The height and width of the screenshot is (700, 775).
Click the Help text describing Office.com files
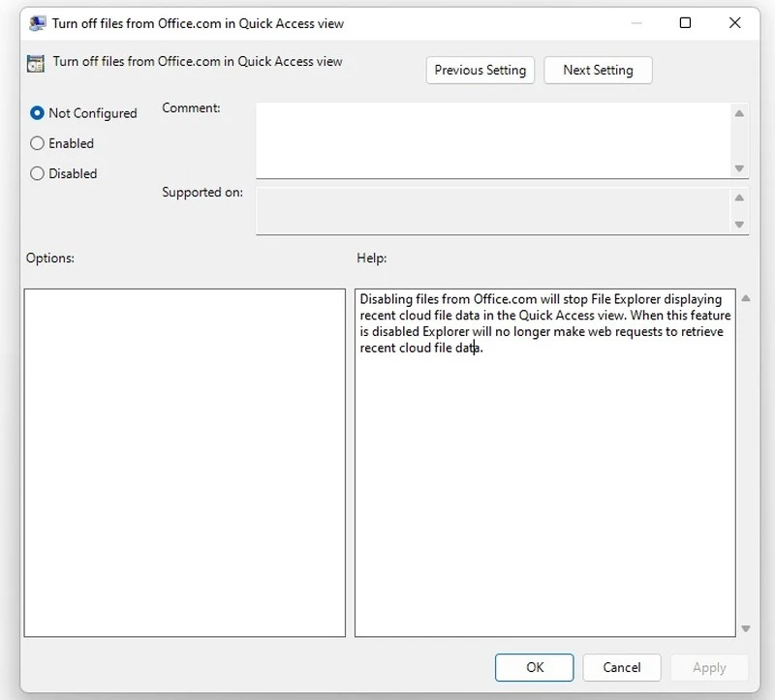pyautogui.click(x=542, y=329)
